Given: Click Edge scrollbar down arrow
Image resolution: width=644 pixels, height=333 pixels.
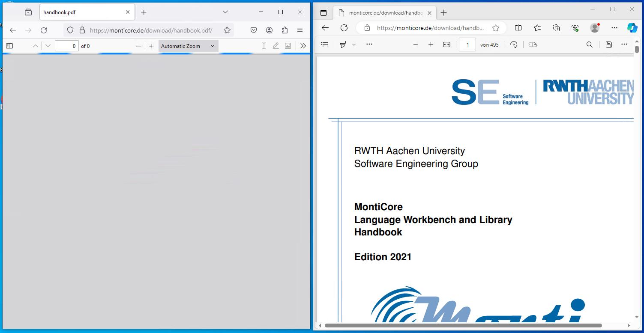Looking at the screenshot, I should tap(637, 317).
